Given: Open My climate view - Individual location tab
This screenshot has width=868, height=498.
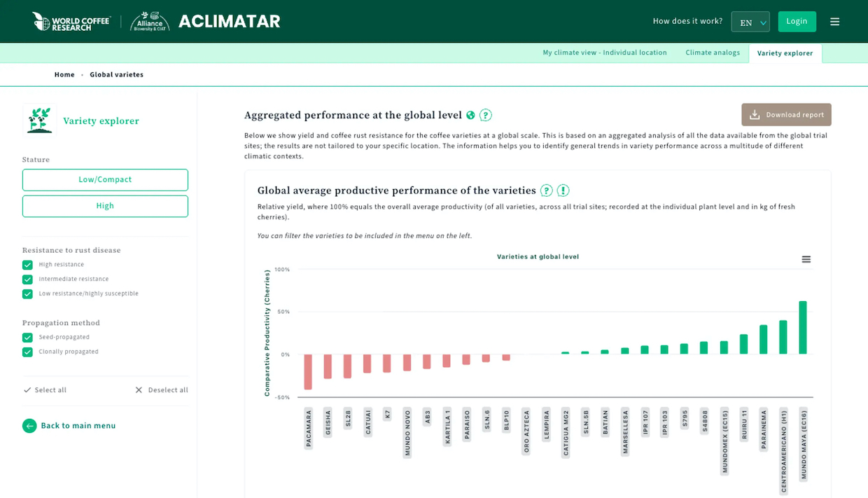Looking at the screenshot, I should (604, 53).
